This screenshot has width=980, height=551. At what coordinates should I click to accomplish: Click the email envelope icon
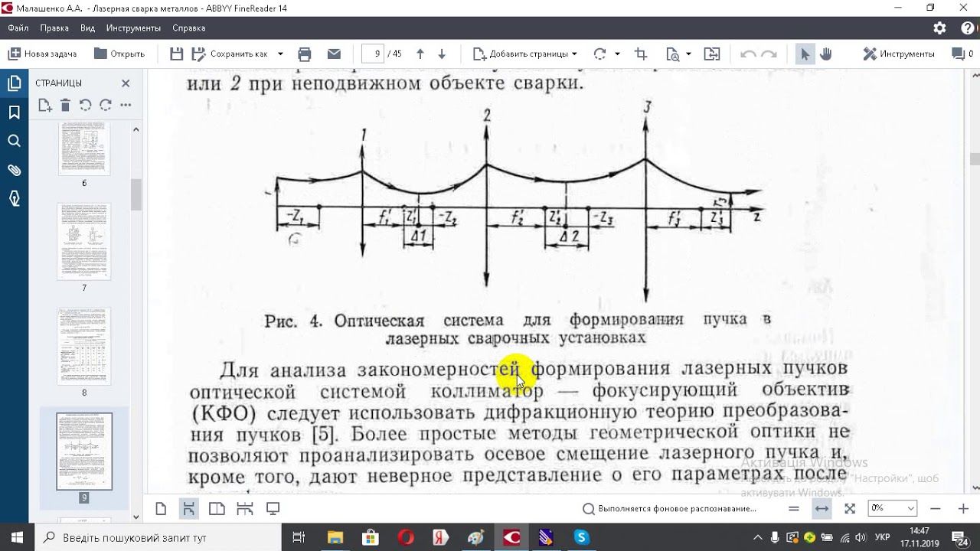pos(334,54)
